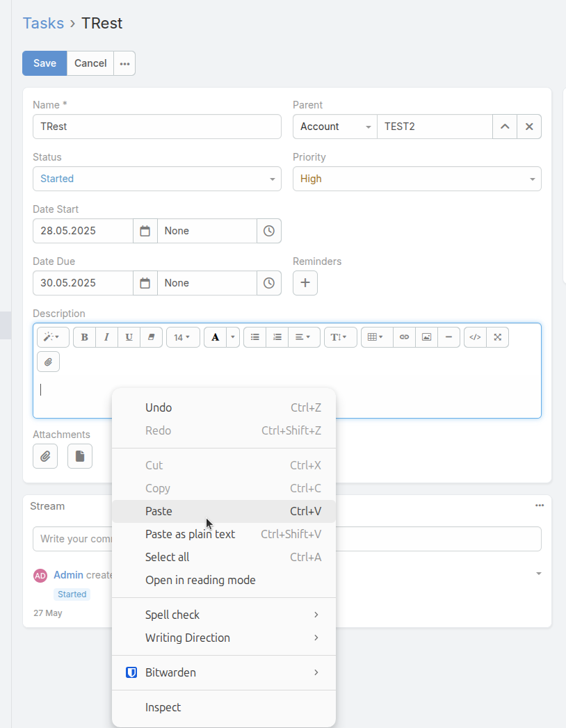Open Date Due calendar picker
Image resolution: width=566 pixels, height=728 pixels.
point(145,283)
